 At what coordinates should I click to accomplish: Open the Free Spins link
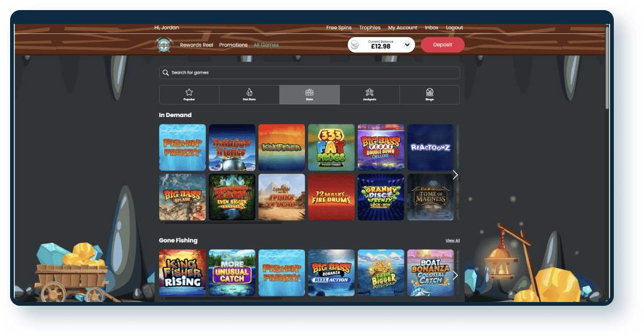339,28
